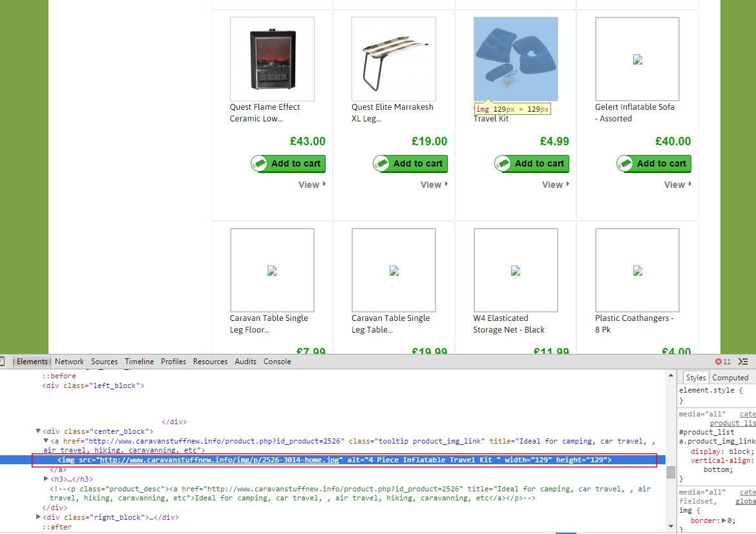View the Quest Flame Effect product

[312, 185]
